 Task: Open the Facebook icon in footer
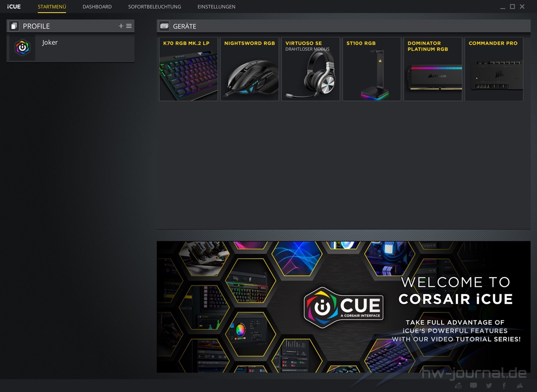504,386
